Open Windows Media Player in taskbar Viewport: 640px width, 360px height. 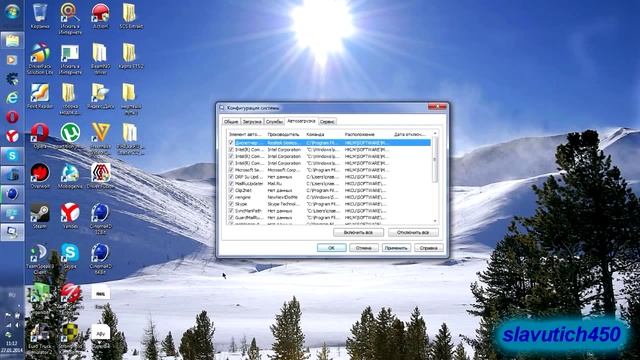[x=12, y=60]
